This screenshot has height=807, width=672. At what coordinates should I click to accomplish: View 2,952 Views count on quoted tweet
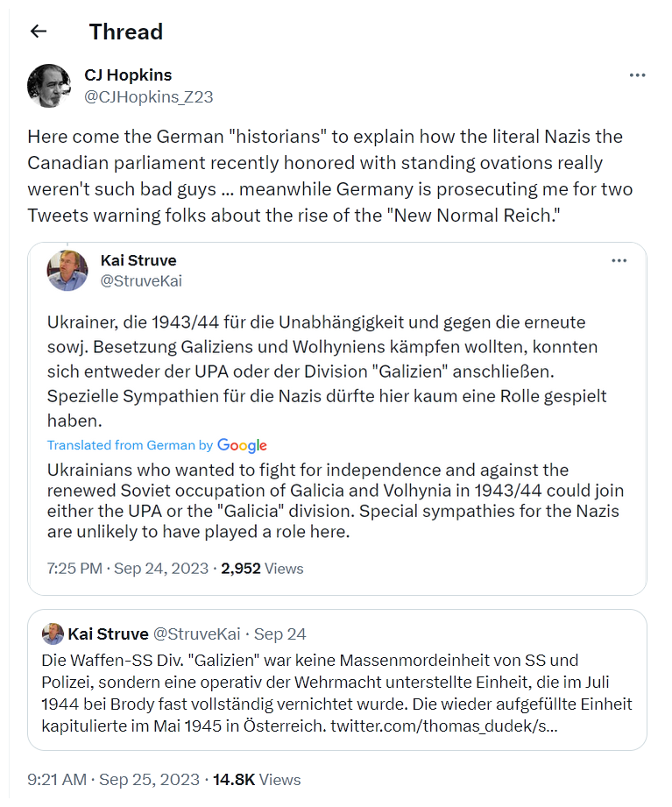[262, 568]
